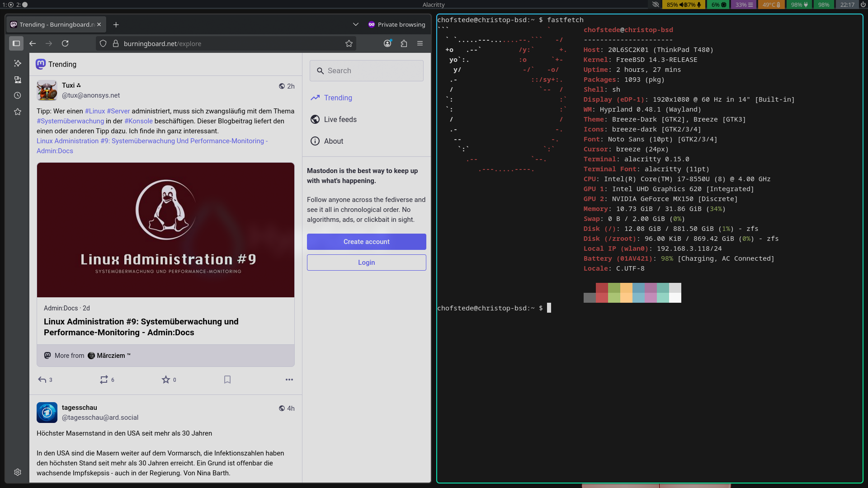Screen dimensions: 868x488
Task: Open the Firefox hamburger application menu
Action: 420,43
